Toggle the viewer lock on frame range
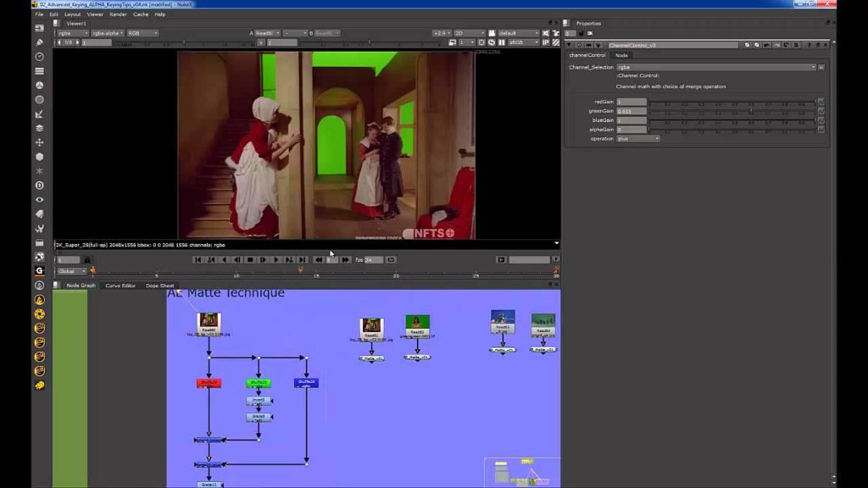The width and height of the screenshot is (868, 488). pyautogui.click(x=87, y=260)
